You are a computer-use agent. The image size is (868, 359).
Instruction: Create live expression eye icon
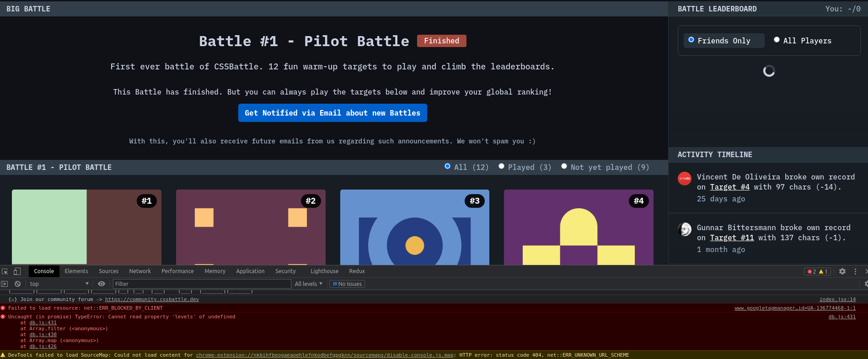tap(102, 284)
